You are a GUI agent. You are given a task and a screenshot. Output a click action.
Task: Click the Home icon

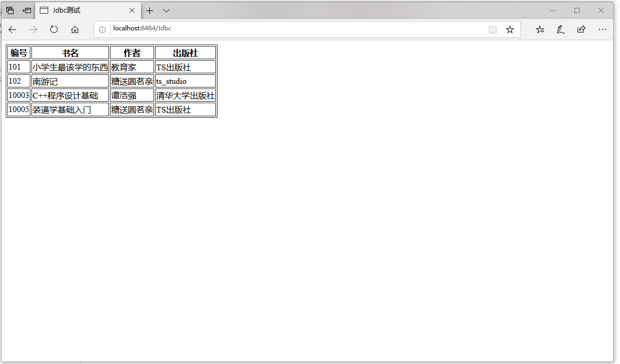coord(74,29)
